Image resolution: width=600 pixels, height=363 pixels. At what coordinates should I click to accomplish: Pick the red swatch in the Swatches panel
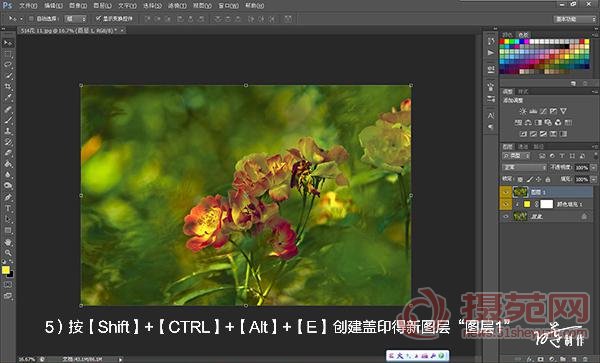click(502, 41)
